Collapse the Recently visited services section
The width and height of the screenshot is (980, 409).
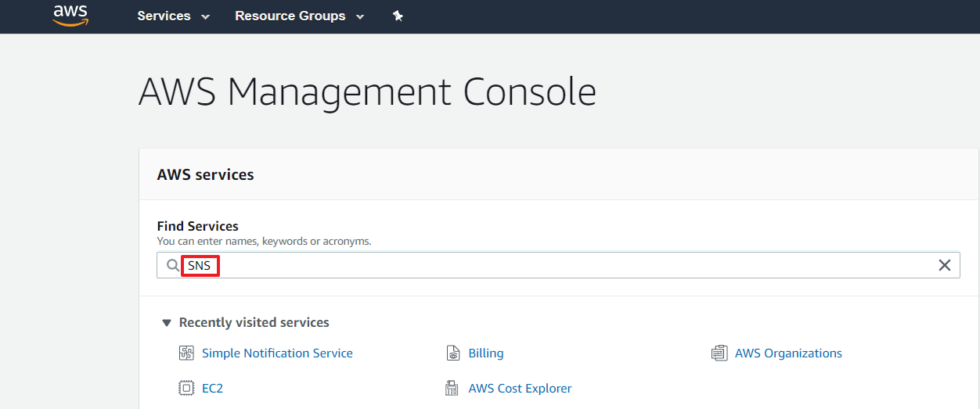pyautogui.click(x=166, y=322)
